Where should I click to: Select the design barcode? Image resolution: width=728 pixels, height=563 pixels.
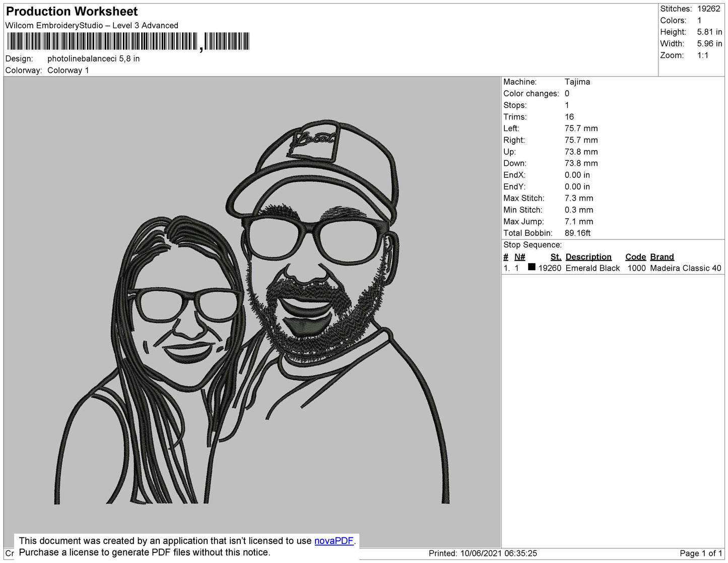tap(128, 41)
